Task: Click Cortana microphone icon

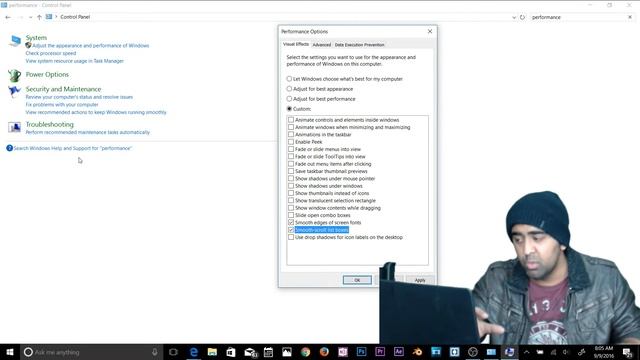Action: pyautogui.click(x=155, y=352)
